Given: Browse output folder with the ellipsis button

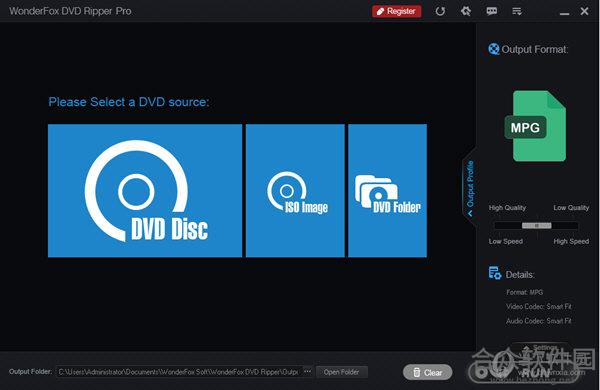Looking at the screenshot, I should tap(307, 372).
